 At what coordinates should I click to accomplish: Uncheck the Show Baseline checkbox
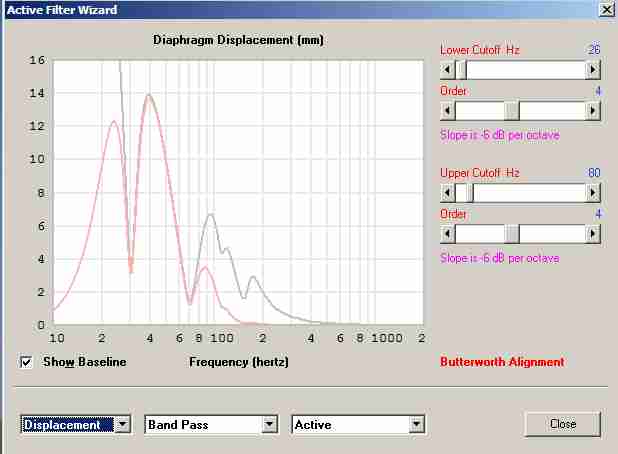(x=26, y=362)
